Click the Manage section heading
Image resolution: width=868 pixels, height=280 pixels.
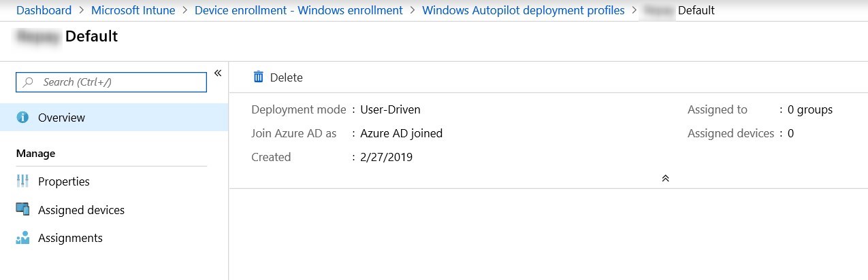click(35, 154)
